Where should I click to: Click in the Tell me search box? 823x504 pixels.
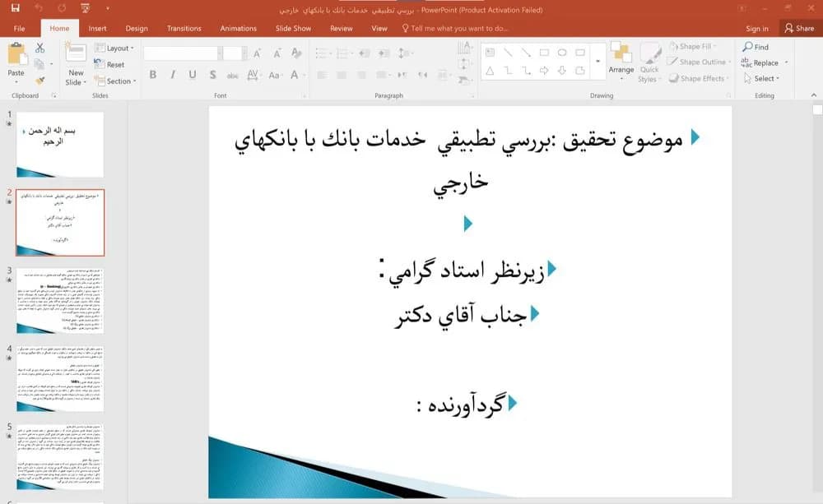tap(455, 28)
